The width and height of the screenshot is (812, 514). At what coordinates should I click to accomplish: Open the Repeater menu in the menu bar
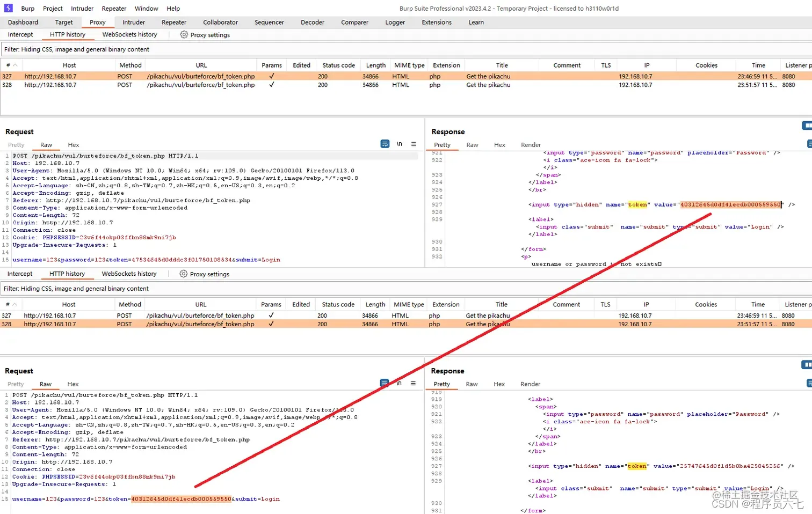(x=114, y=9)
